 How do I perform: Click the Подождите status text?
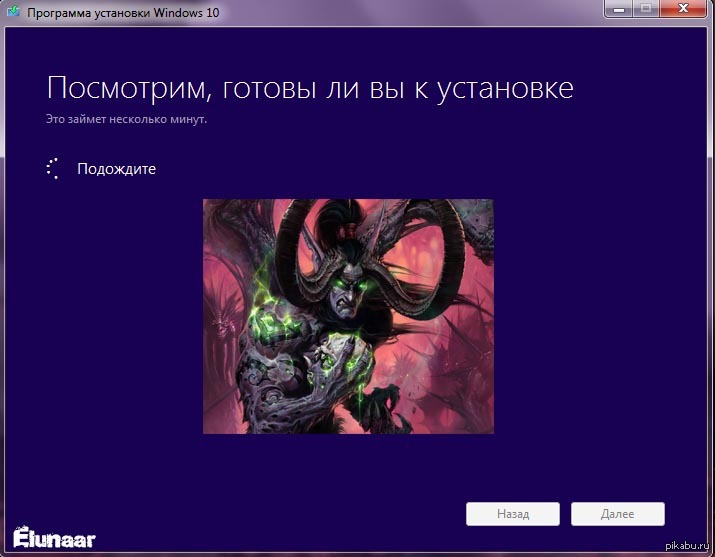point(116,169)
